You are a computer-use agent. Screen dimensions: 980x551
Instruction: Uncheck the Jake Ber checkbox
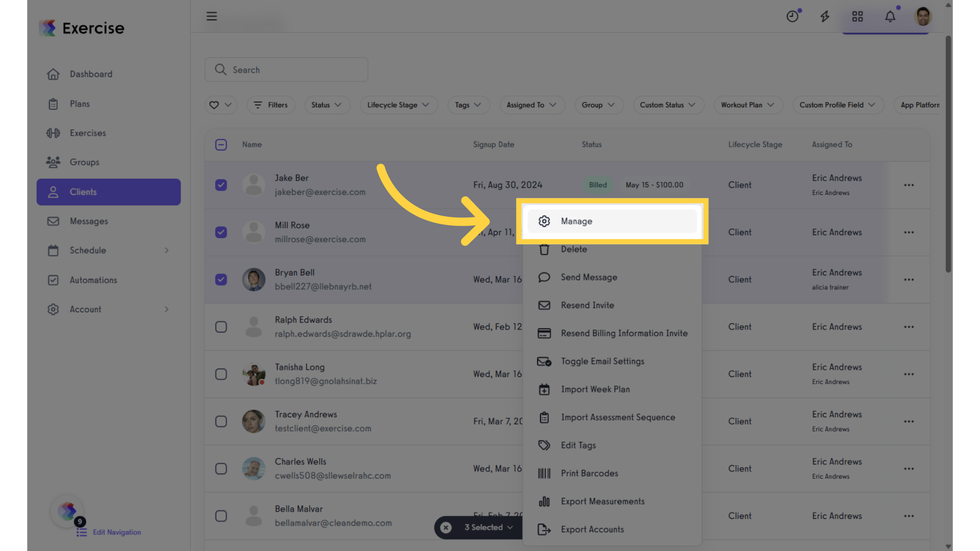[221, 185]
